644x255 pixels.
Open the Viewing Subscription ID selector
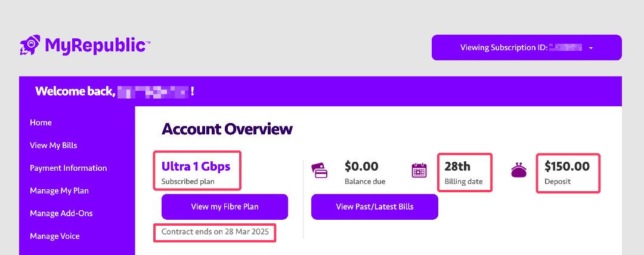pos(527,47)
